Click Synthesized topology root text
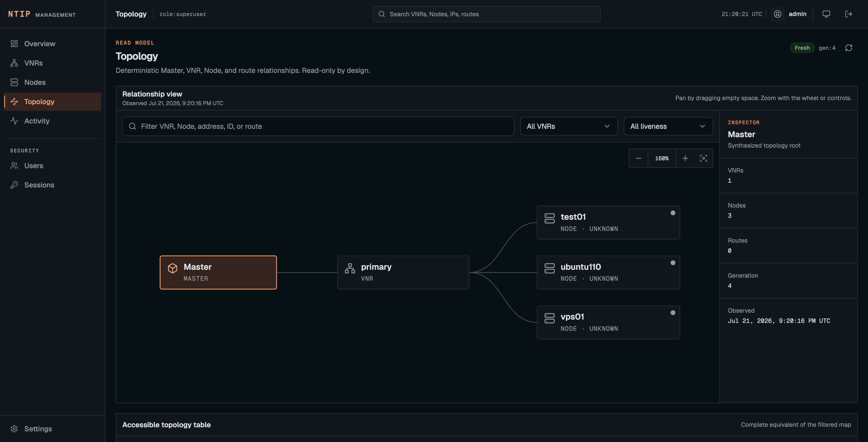The image size is (868, 442). tap(764, 146)
